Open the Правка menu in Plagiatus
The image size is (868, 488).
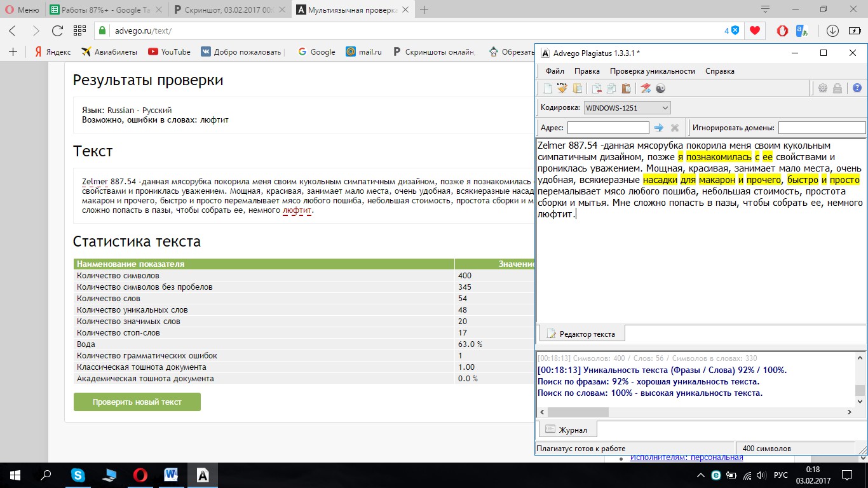(587, 71)
